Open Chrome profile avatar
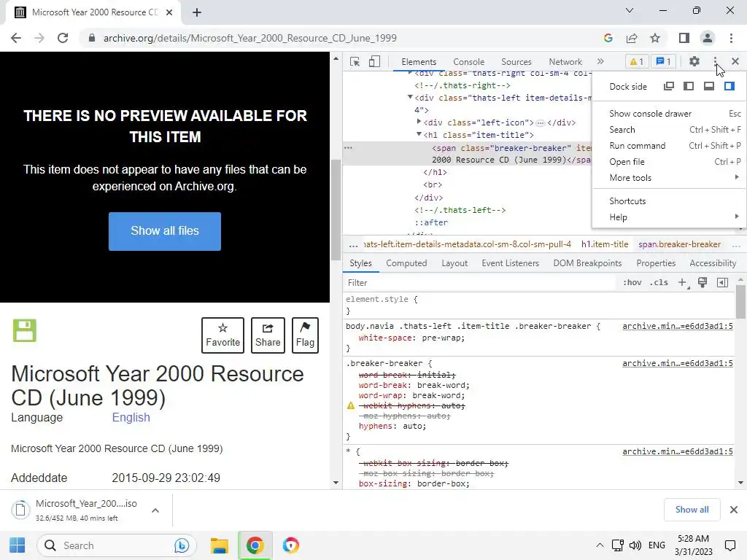The image size is (747, 560). [x=708, y=38]
